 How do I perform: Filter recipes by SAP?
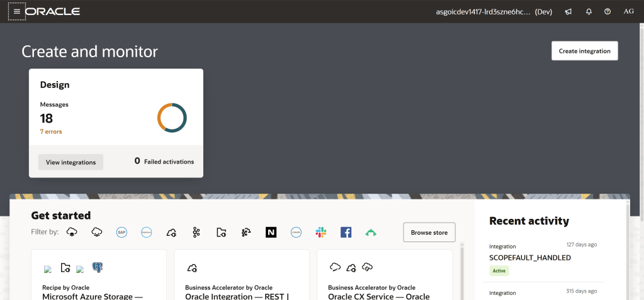pos(121,232)
